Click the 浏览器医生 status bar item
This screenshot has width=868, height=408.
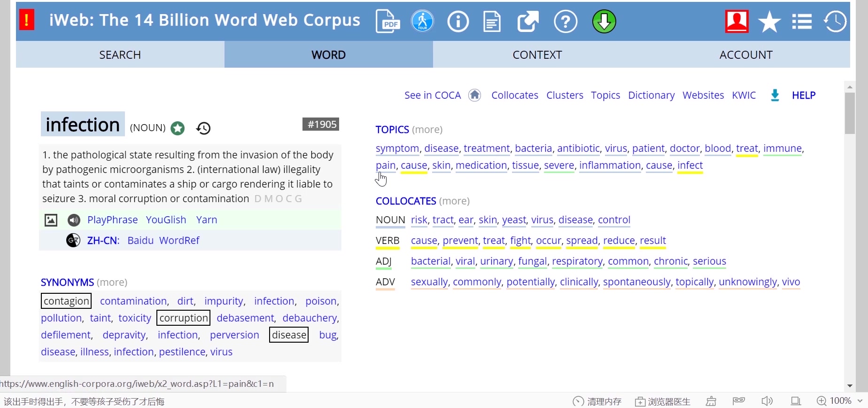[x=663, y=401]
